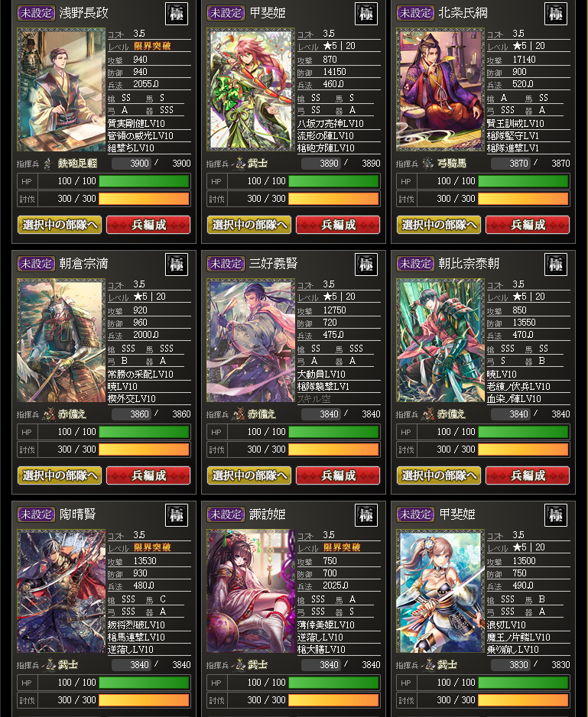
Task: Click the 極 rarity icon on 北条氏綱's card
Action: click(556, 14)
